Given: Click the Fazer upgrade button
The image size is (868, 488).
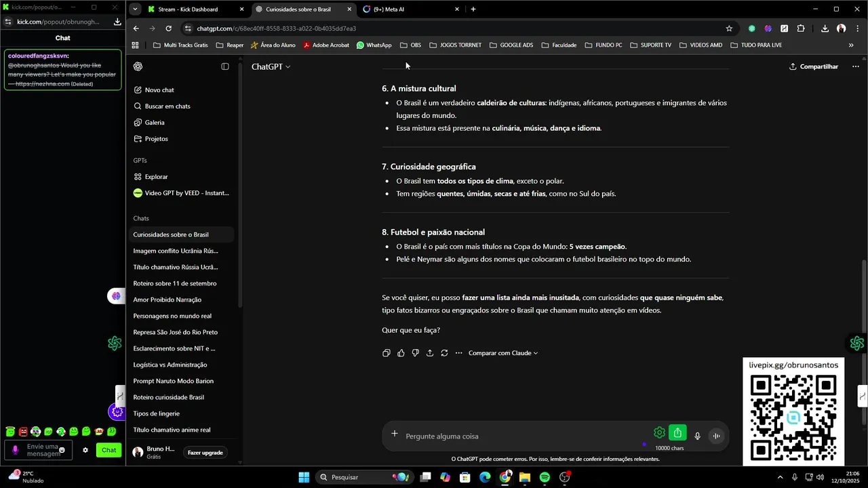Looking at the screenshot, I should pyautogui.click(x=205, y=453).
